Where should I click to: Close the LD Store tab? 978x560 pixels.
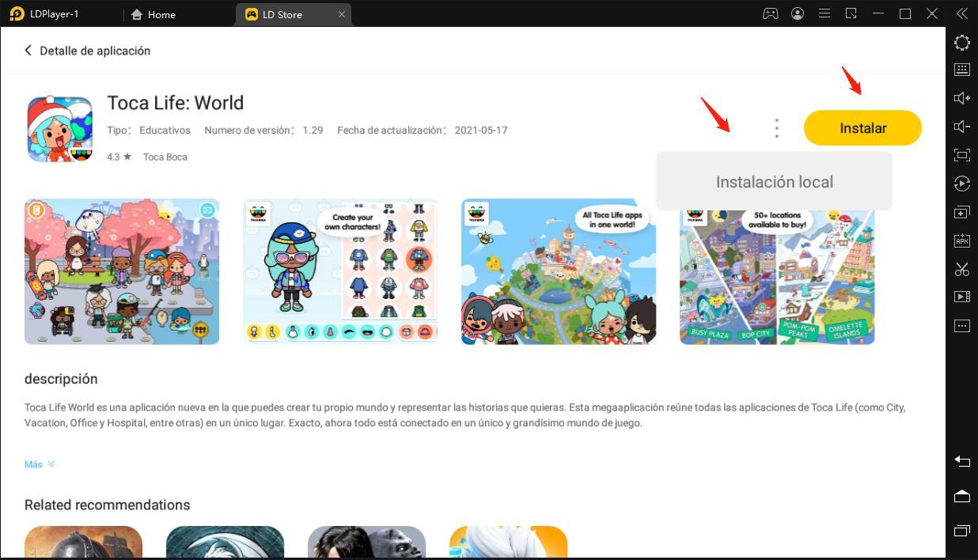342,14
